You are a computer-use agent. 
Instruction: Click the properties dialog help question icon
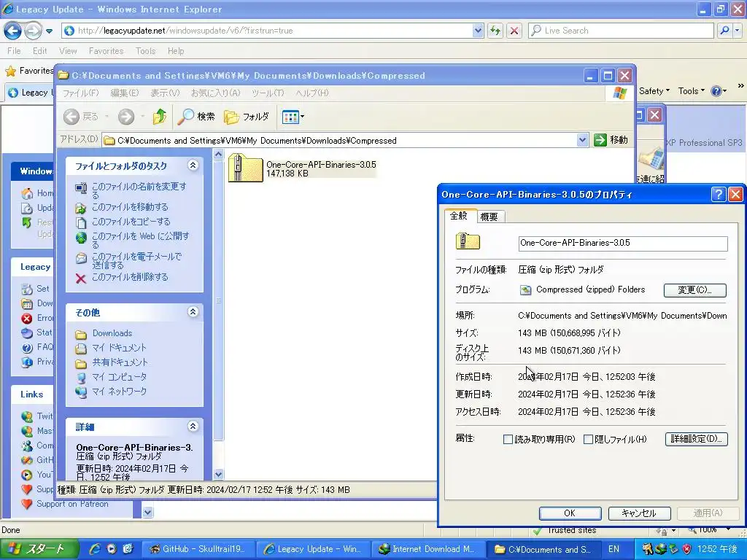pyautogui.click(x=719, y=194)
